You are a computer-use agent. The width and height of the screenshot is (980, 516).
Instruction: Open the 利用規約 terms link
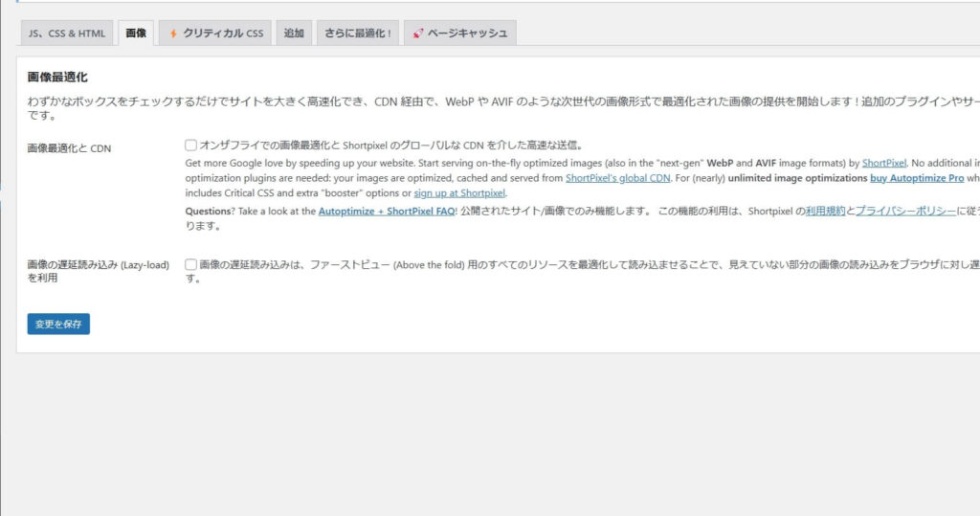pos(825,211)
